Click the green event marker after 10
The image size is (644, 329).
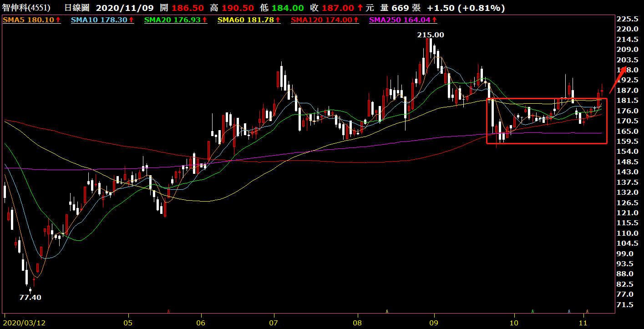pyautogui.click(x=532, y=311)
